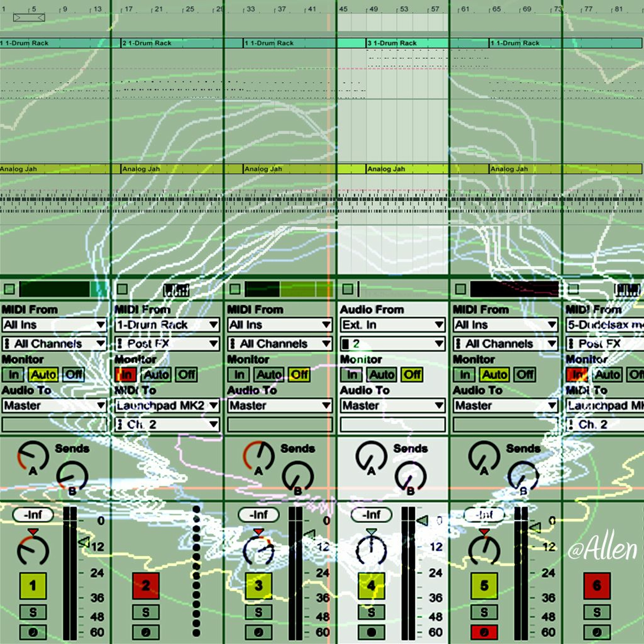The width and height of the screenshot is (644, 644).
Task: Arm track 5 record button
Action: [484, 632]
